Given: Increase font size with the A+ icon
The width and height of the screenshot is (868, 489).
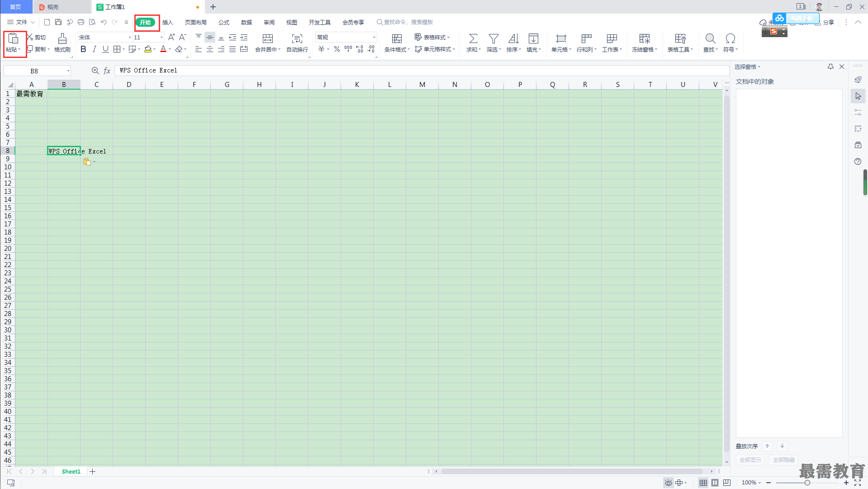Looking at the screenshot, I should pos(171,37).
